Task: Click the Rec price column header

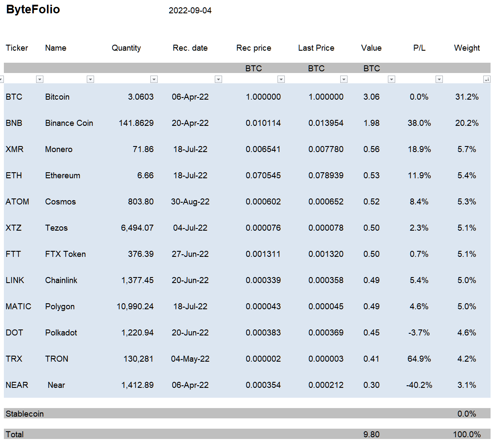Action: click(x=254, y=48)
